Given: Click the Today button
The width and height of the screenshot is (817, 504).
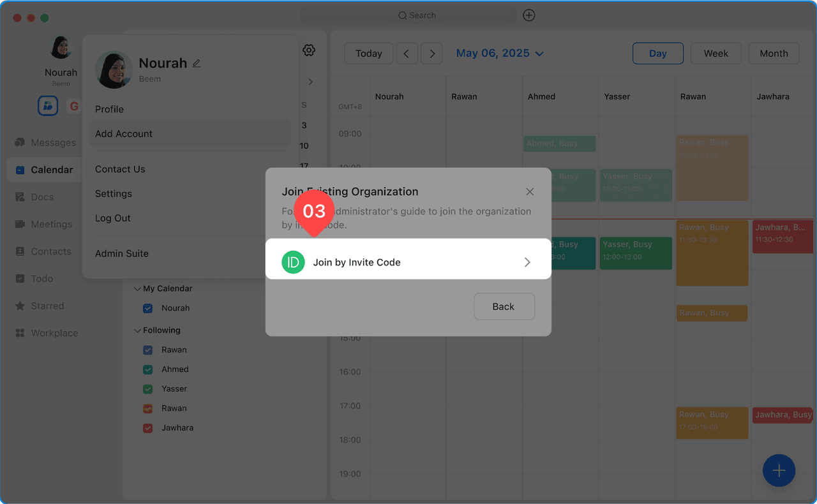Looking at the screenshot, I should pyautogui.click(x=368, y=54).
